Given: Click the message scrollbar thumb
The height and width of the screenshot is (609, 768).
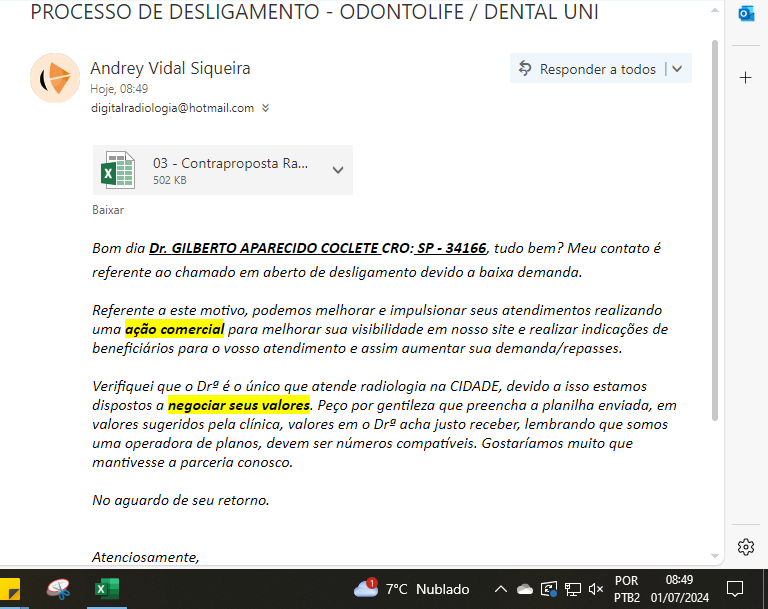Looking at the screenshot, I should pos(715,230).
